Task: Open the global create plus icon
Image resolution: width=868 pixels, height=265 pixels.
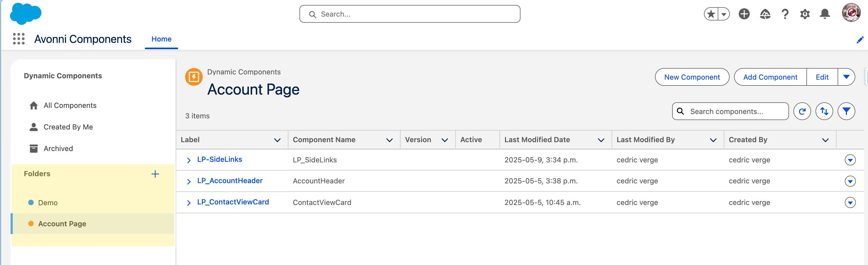Action: 744,14
